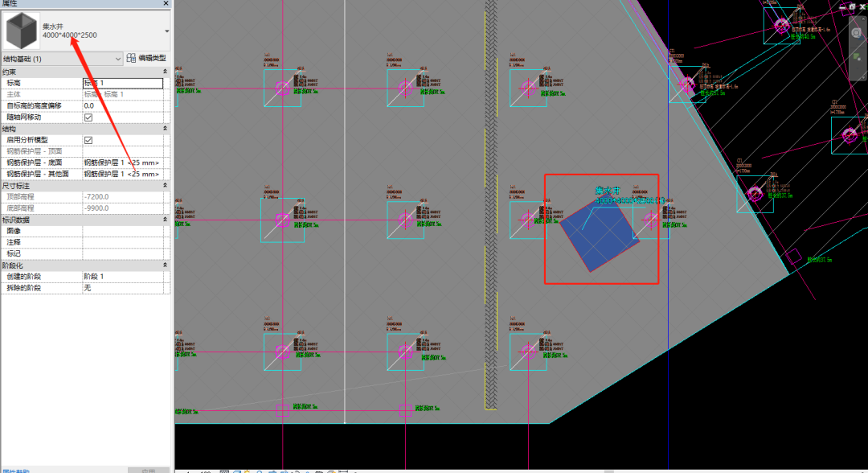
Task: Open the type selector dropdown arrow
Action: (166, 31)
